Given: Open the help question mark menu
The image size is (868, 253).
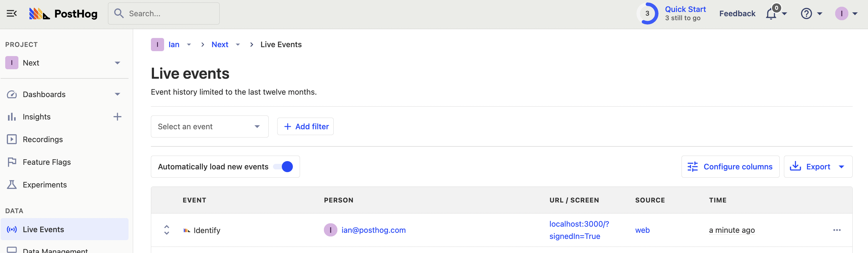Looking at the screenshot, I should click(x=806, y=14).
